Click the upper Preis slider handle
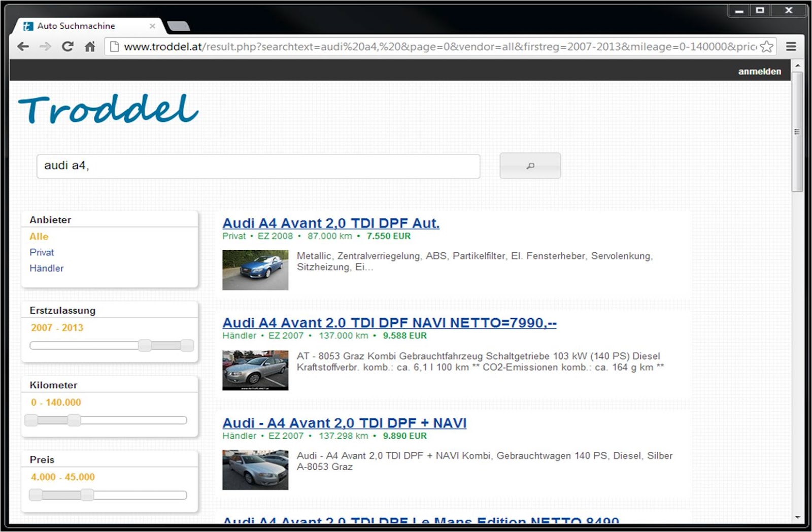The width and height of the screenshot is (812, 532). click(87, 495)
